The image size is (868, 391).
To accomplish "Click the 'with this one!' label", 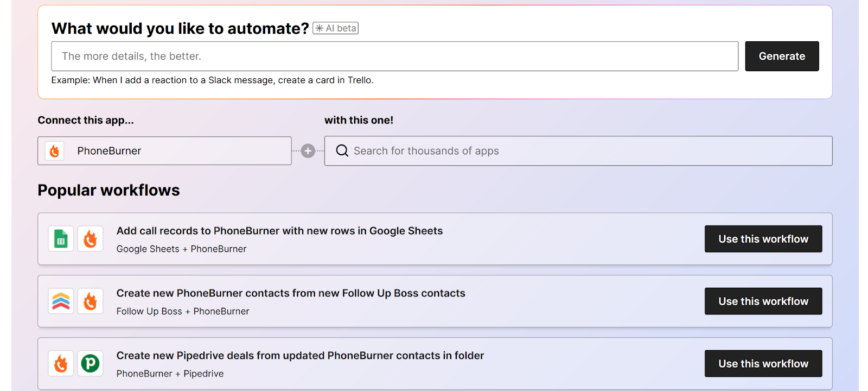I will pyautogui.click(x=359, y=120).
